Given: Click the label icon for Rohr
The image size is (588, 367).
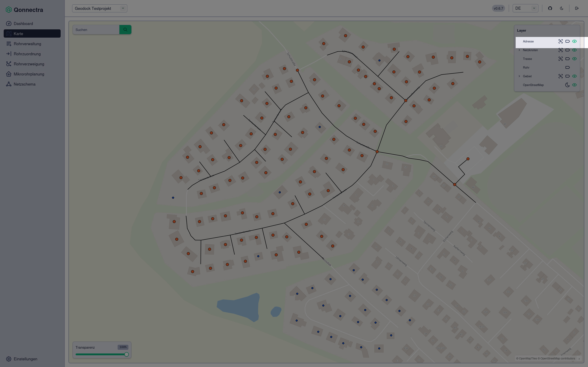Looking at the screenshot, I should 567,67.
